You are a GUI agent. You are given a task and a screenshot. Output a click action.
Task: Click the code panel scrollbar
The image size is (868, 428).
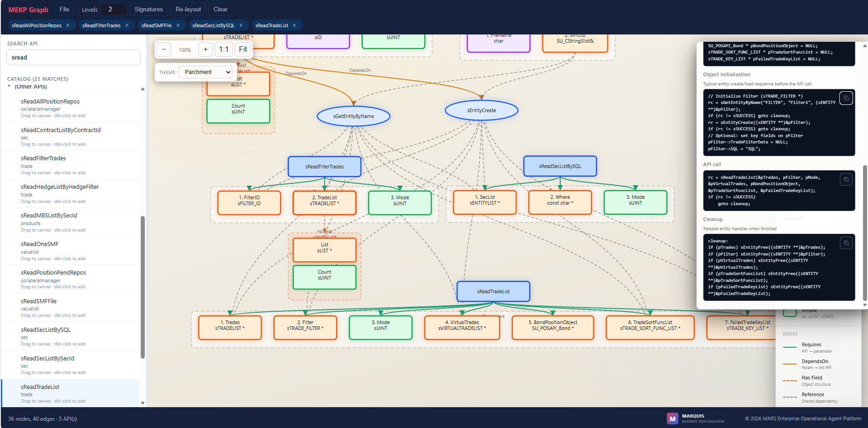click(x=865, y=233)
